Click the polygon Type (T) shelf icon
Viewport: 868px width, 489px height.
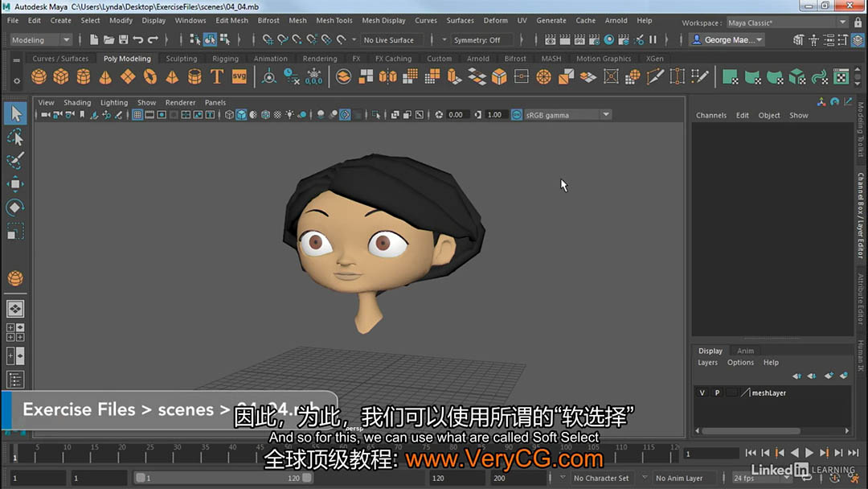click(x=217, y=76)
